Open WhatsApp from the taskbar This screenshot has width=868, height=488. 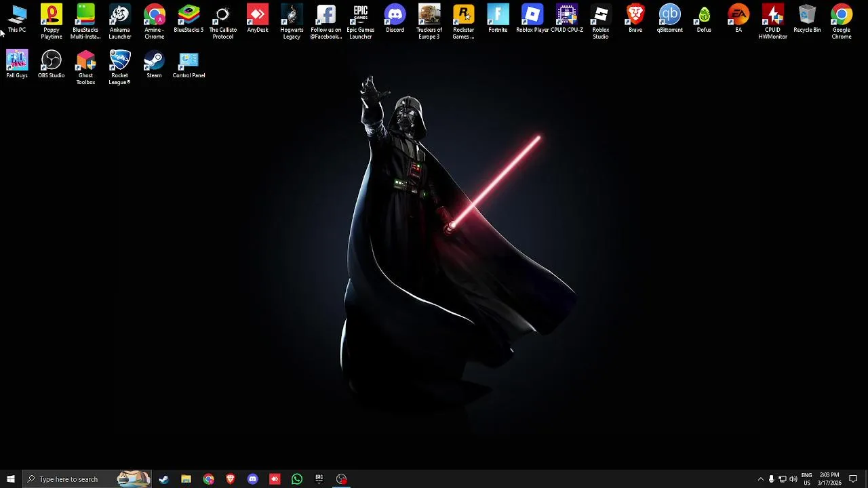297,479
